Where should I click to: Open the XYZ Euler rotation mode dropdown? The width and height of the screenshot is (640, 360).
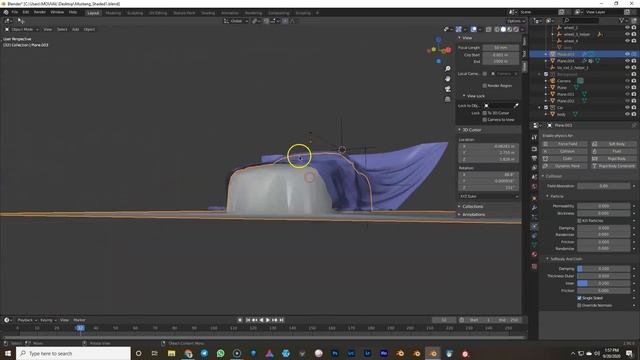point(489,196)
